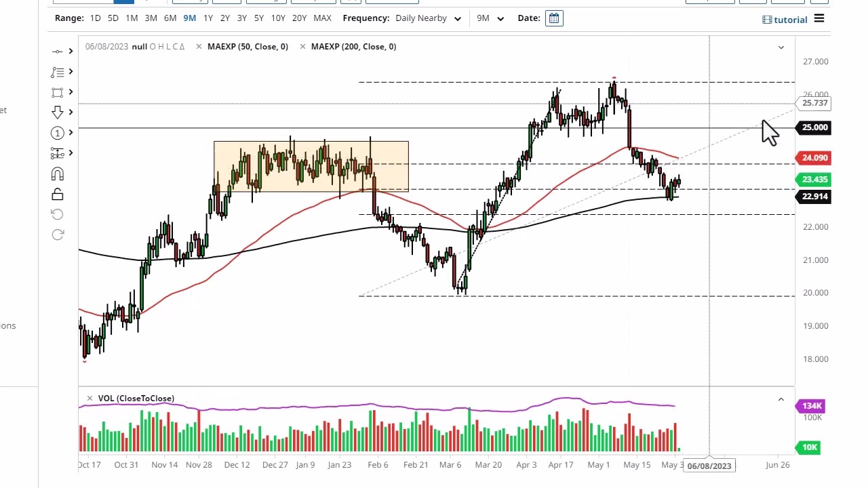Toggle the lock drawings padlock
Image resolution: width=868 pixels, height=488 pixels.
click(x=58, y=195)
